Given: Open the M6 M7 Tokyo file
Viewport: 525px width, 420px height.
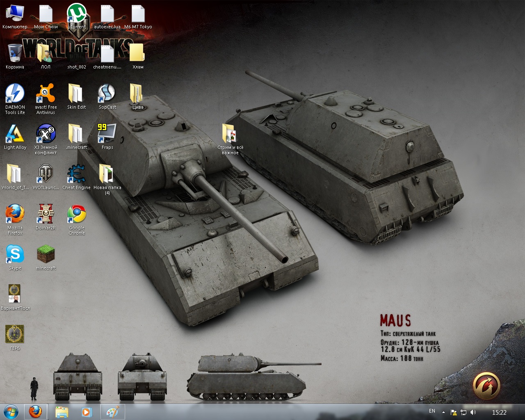Looking at the screenshot, I should tap(138, 17).
